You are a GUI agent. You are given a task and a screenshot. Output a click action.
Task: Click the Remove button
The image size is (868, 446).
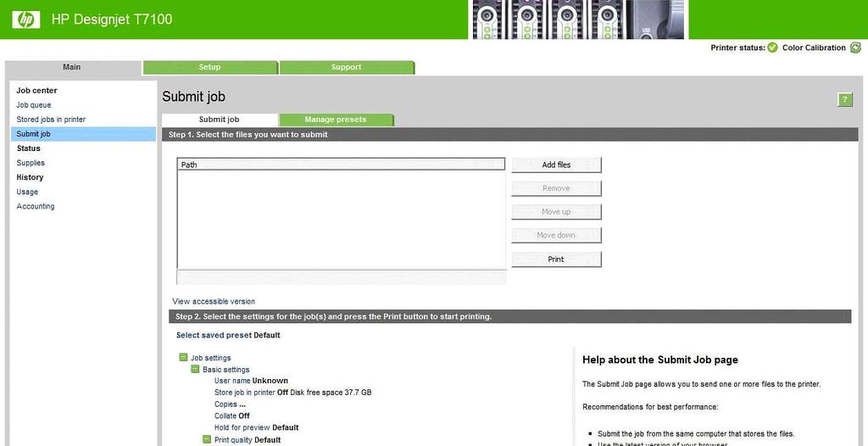(x=556, y=188)
